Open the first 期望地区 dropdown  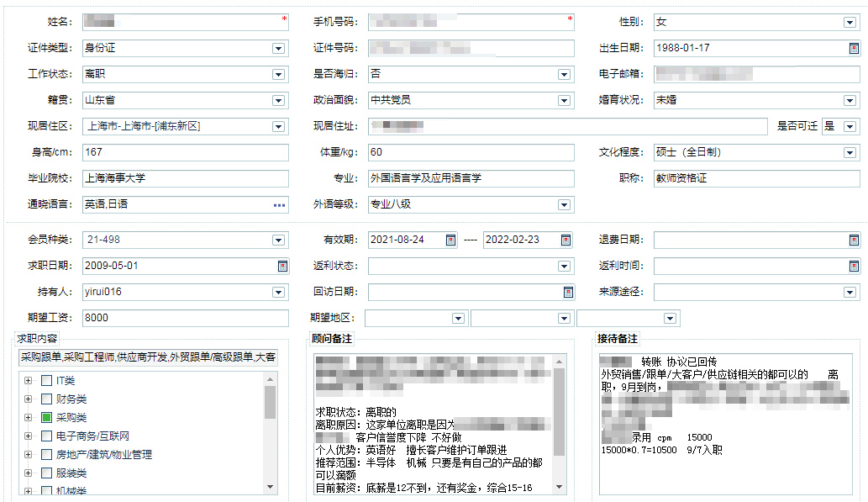458,318
